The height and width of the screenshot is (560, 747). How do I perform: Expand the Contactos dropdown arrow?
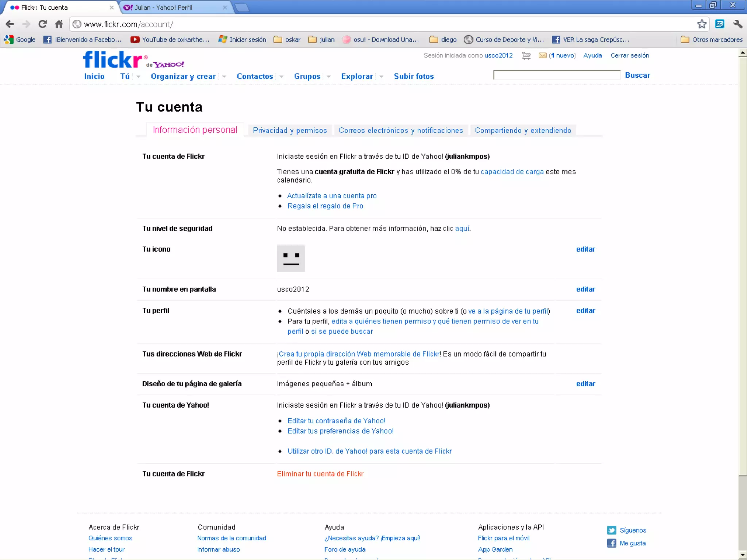[281, 77]
